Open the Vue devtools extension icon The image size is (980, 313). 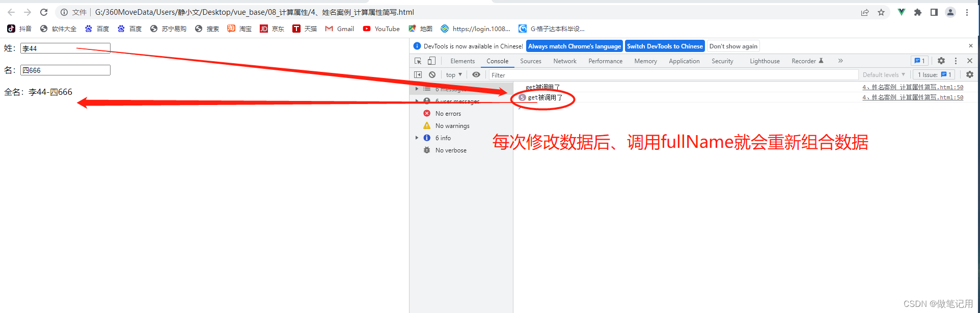tap(902, 12)
